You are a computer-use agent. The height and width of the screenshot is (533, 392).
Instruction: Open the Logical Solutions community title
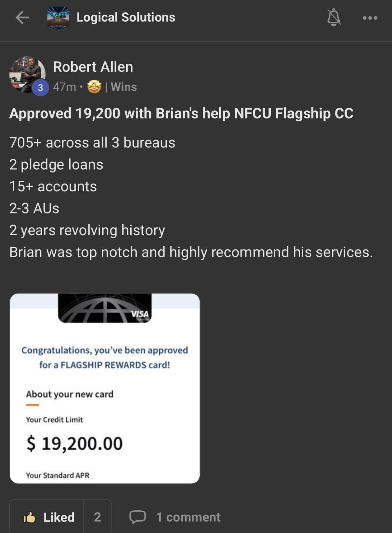click(126, 17)
